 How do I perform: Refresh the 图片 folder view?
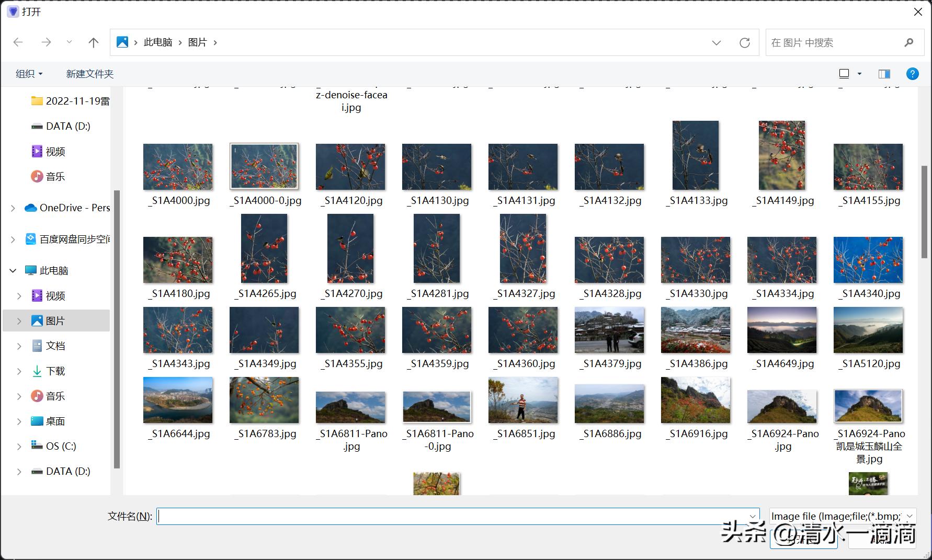point(745,42)
